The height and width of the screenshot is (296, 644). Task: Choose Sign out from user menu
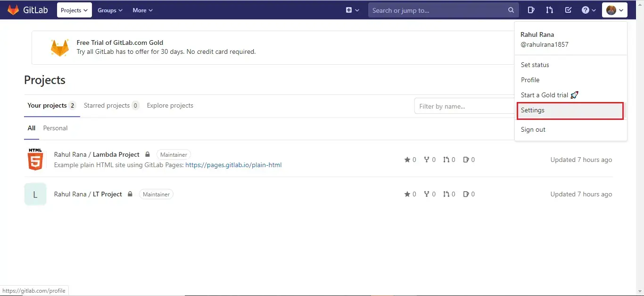click(x=533, y=129)
